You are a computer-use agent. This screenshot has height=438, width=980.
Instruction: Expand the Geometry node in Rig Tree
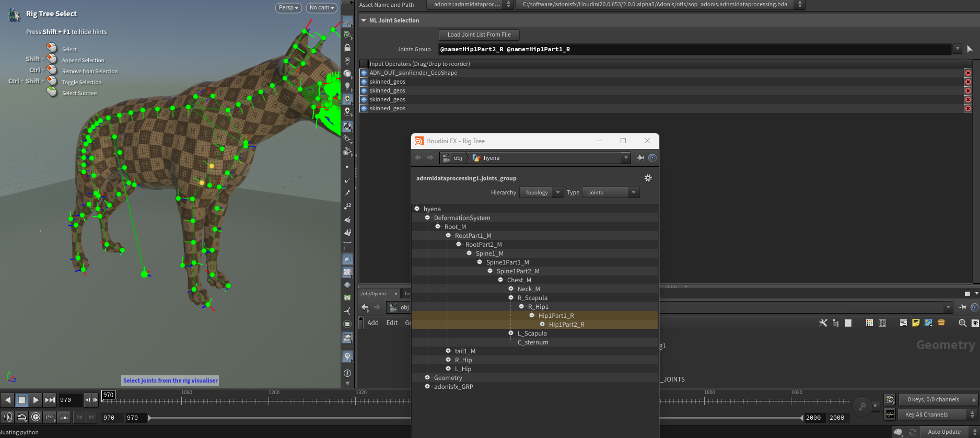[x=427, y=378]
